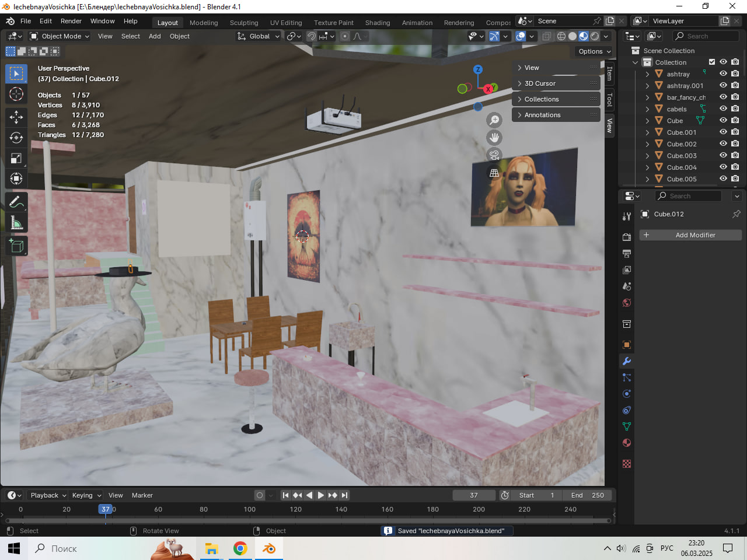Expand the Collections panel in sidebar
Viewport: 747px width, 560px height.
[x=556, y=99]
